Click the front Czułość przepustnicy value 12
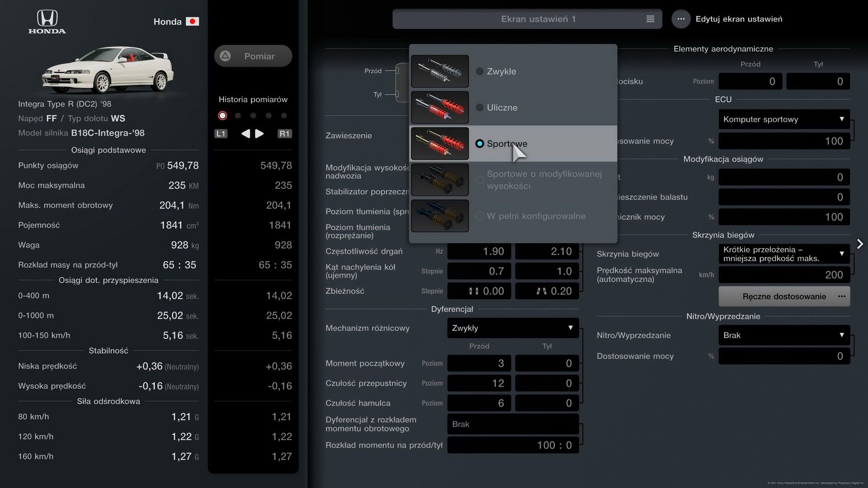Viewport: 868px width, 488px height. (479, 383)
